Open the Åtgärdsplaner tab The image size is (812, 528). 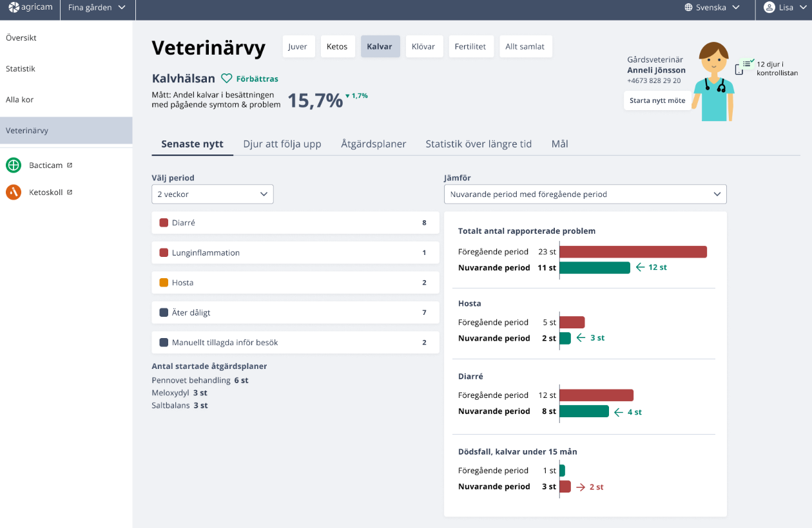[374, 144]
